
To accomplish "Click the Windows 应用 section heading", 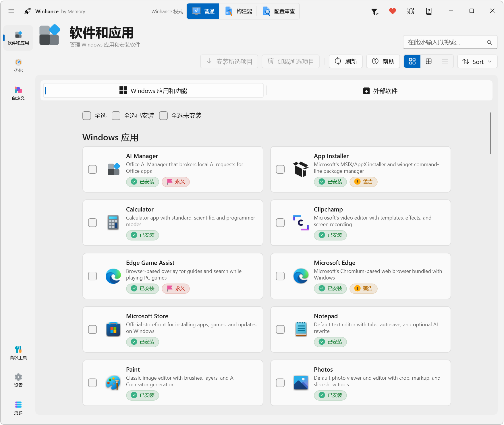I will pos(110,137).
